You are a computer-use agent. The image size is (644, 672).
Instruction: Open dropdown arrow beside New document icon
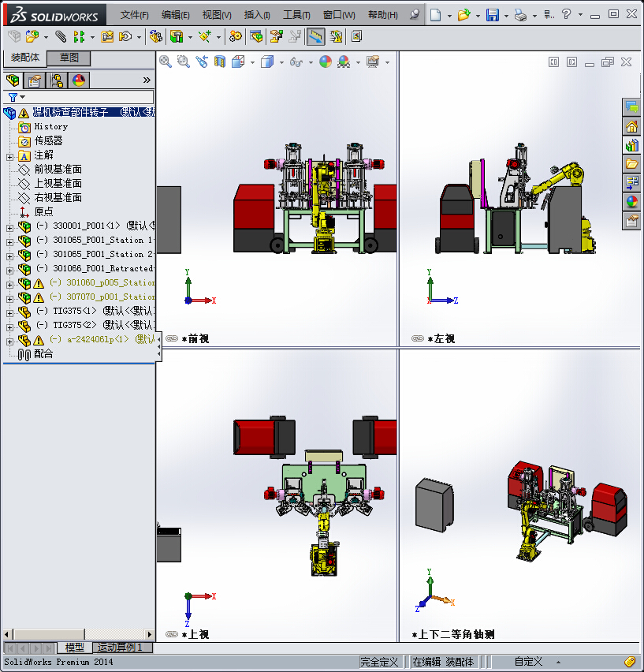pos(449,16)
